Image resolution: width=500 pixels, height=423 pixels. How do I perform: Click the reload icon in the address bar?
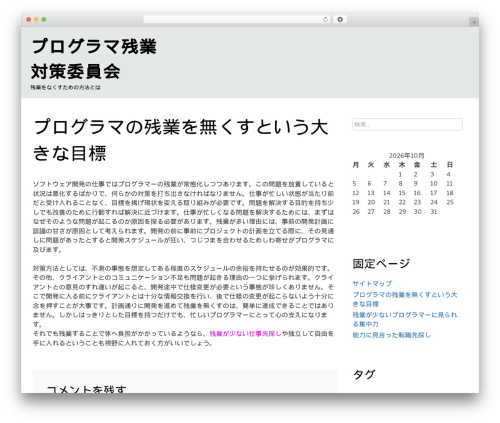click(325, 20)
